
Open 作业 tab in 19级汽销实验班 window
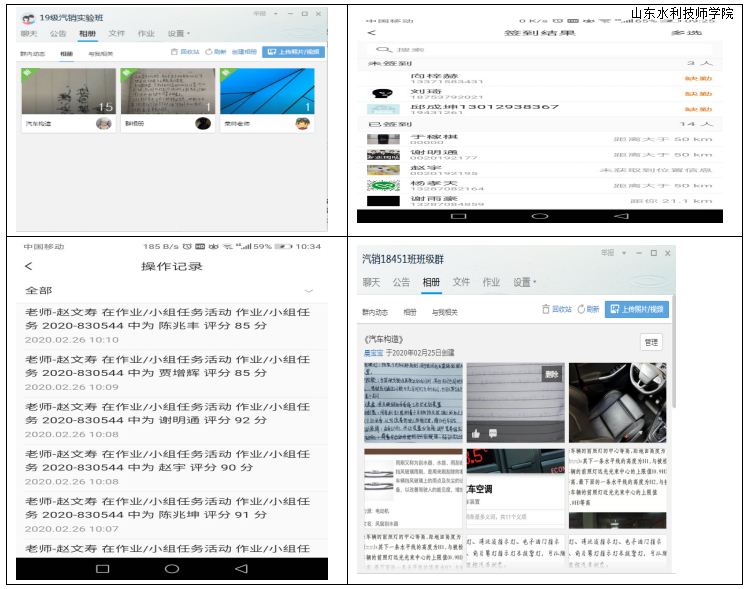tap(146, 33)
